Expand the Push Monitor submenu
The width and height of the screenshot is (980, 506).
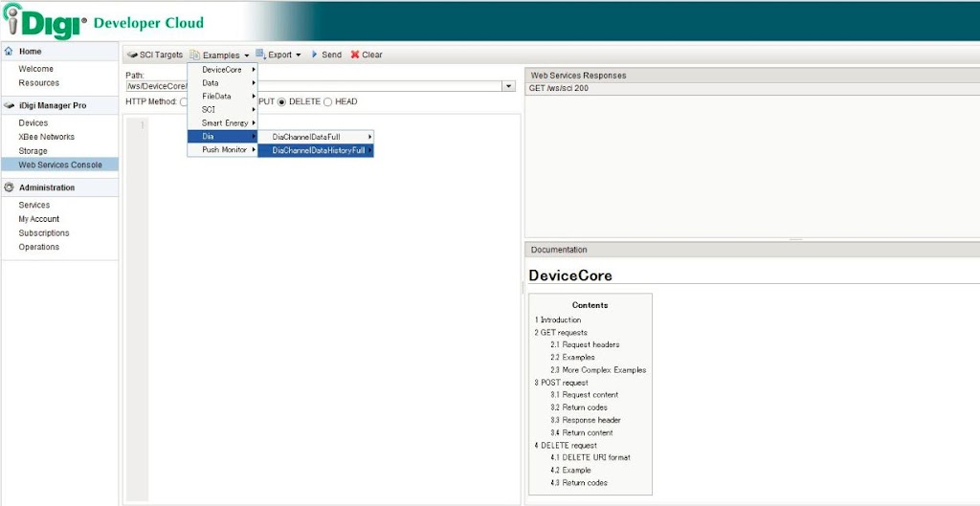click(223, 150)
